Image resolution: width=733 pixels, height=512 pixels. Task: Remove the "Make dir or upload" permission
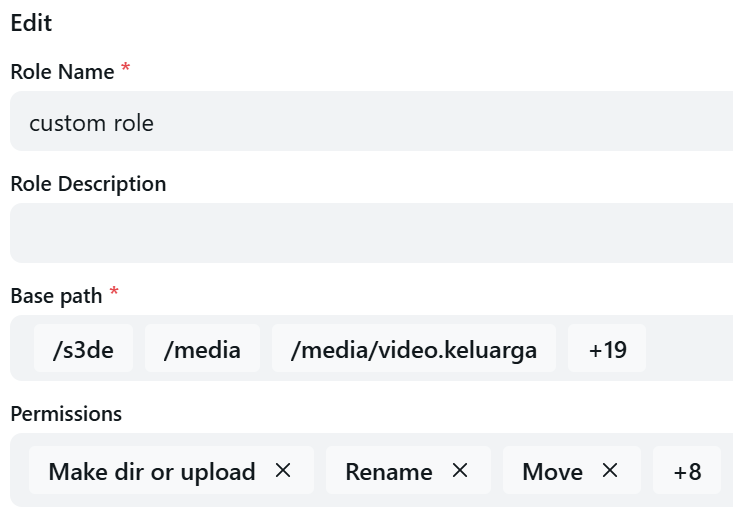[283, 470]
